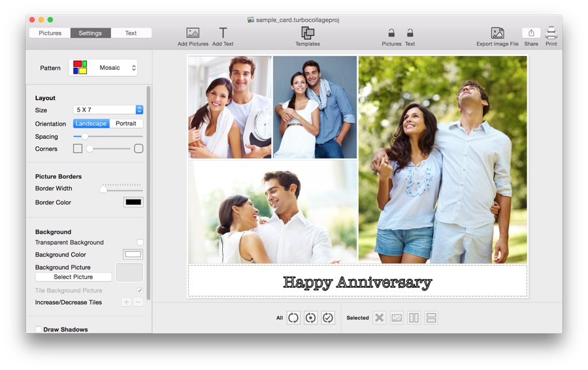Open the Templates chooser

coord(308,37)
